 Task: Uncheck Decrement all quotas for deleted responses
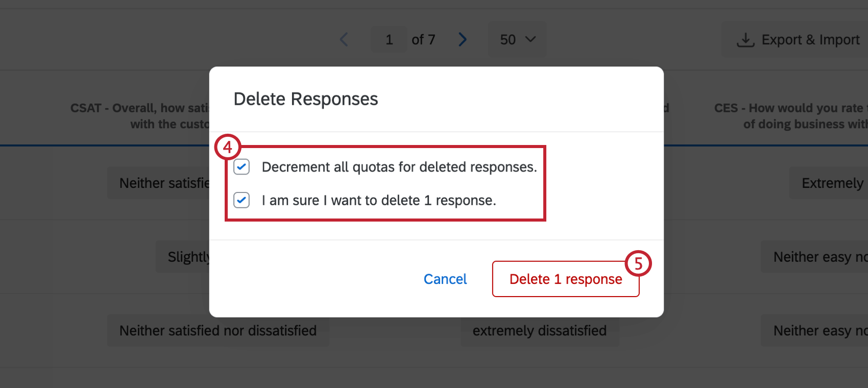(x=241, y=166)
